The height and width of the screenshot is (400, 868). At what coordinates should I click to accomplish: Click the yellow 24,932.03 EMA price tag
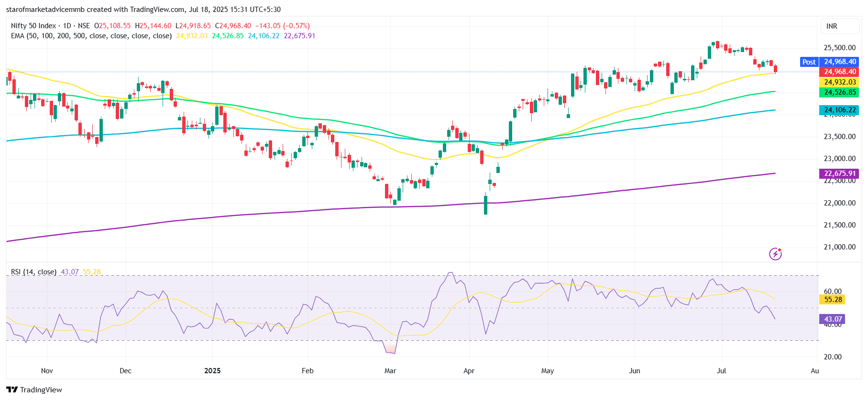coord(840,82)
